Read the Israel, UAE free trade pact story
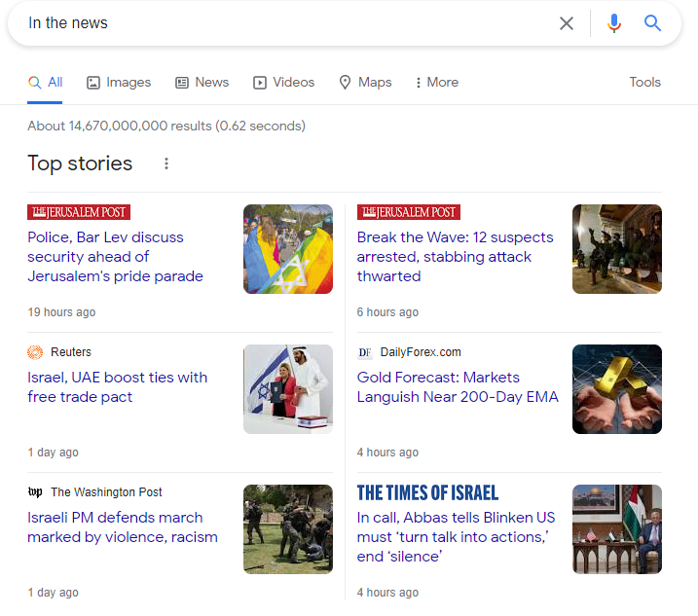 [x=117, y=387]
